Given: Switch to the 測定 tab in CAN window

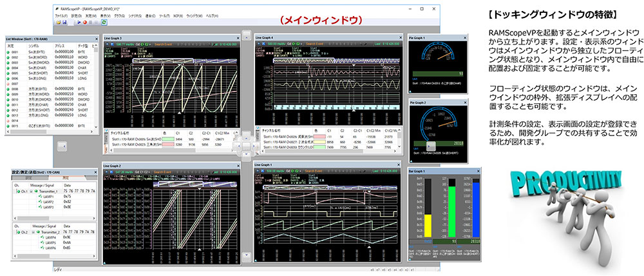Looking at the screenshot, I should [65, 178].
